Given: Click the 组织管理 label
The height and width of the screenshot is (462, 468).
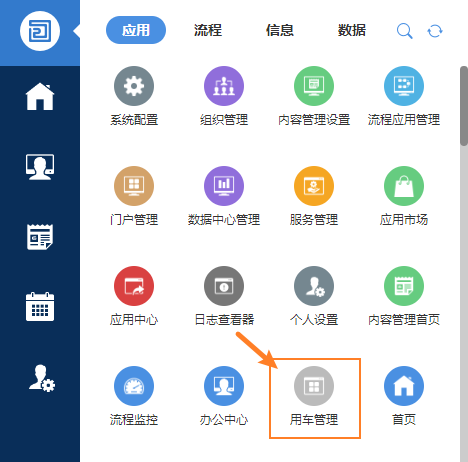Looking at the screenshot, I should click(x=224, y=120).
